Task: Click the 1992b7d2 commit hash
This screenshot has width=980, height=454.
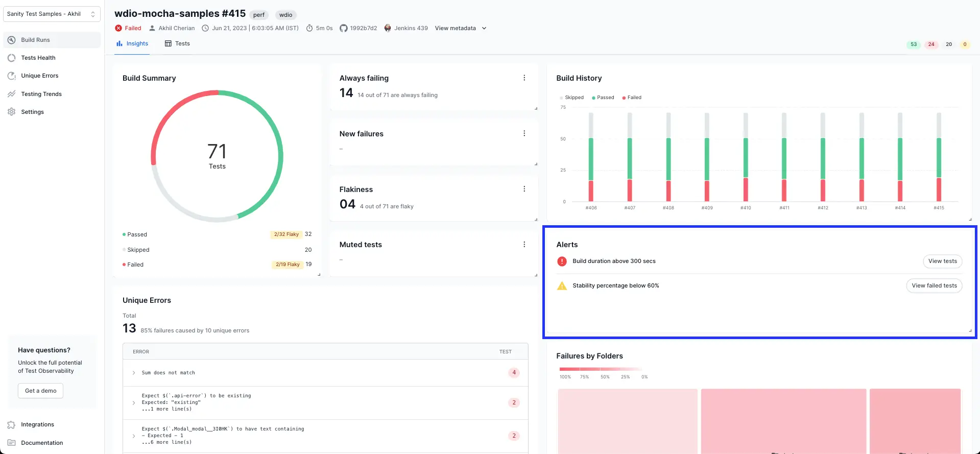Action: (x=364, y=28)
